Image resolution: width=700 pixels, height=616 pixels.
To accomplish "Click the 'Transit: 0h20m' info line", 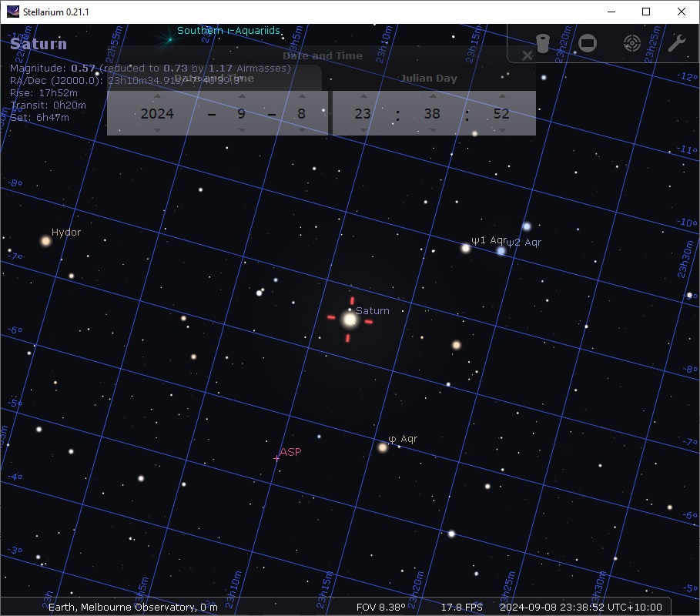I will coord(49,105).
